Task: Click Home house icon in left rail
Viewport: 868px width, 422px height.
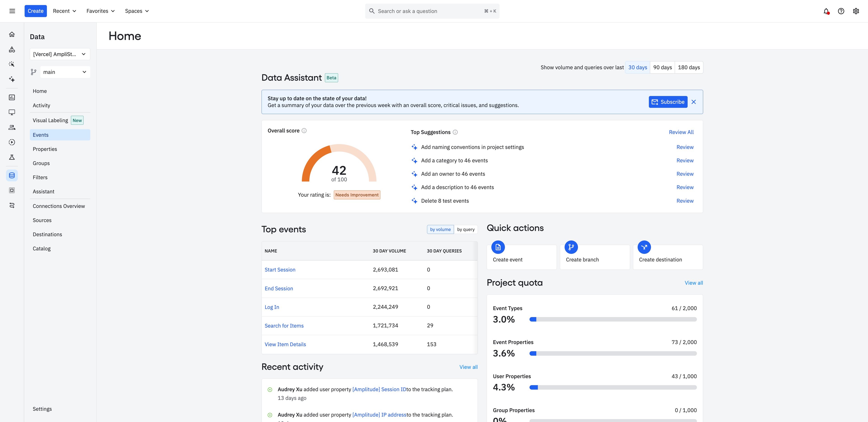Action: 12,34
